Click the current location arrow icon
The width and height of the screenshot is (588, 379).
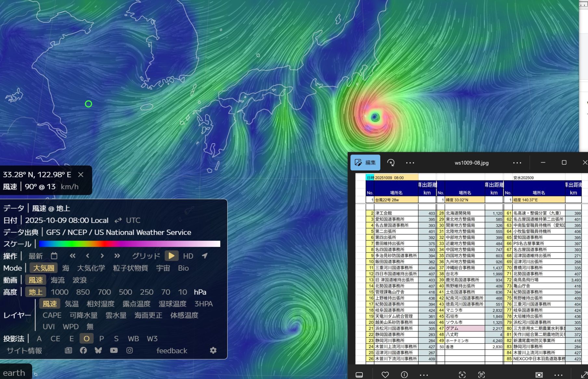(x=205, y=256)
